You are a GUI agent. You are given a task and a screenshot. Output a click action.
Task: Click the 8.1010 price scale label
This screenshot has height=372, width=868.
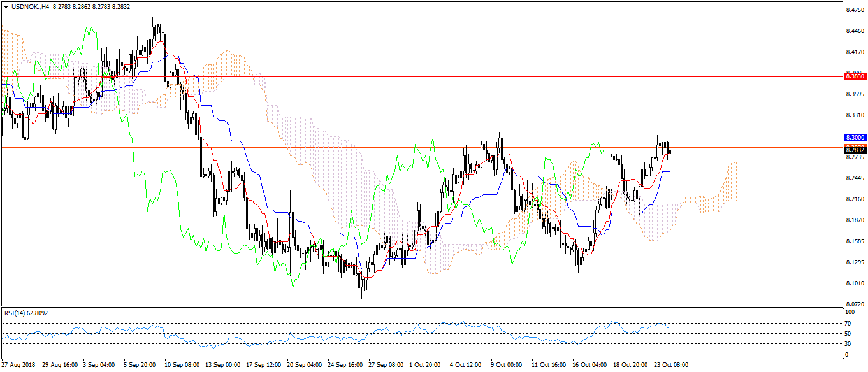[854, 283]
